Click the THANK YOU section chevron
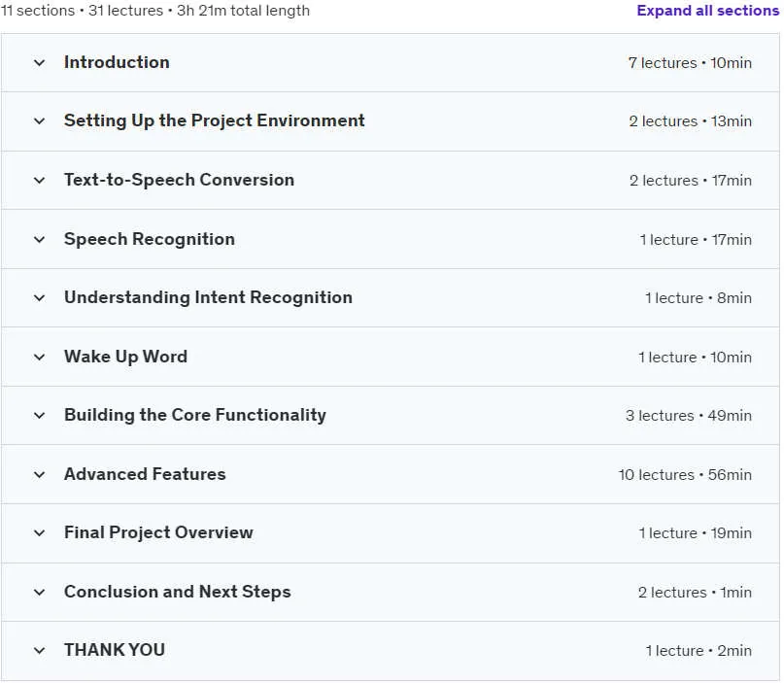This screenshot has height=683, width=784. coord(39,651)
